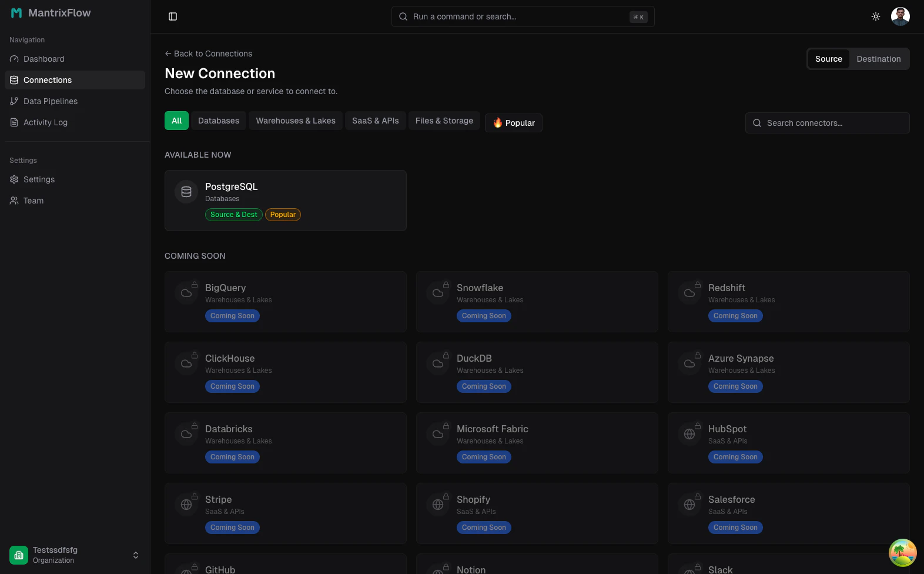
Task: Click the DuckDB cloud icon
Action: [x=438, y=363]
